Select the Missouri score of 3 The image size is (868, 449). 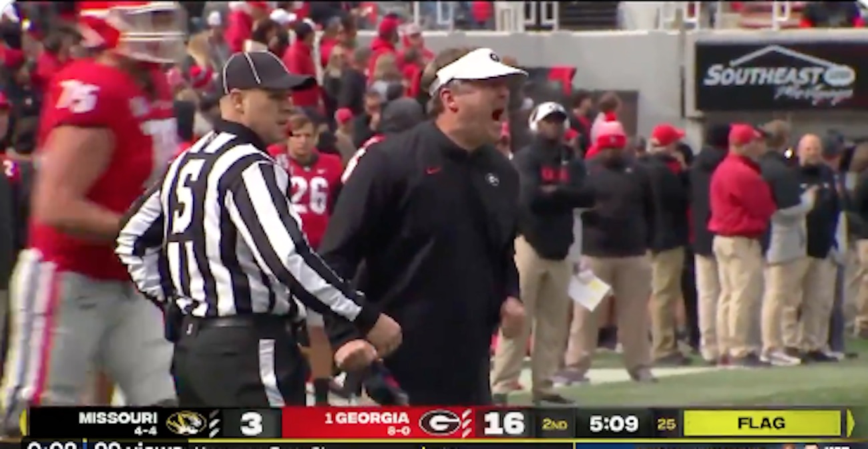[x=251, y=423]
